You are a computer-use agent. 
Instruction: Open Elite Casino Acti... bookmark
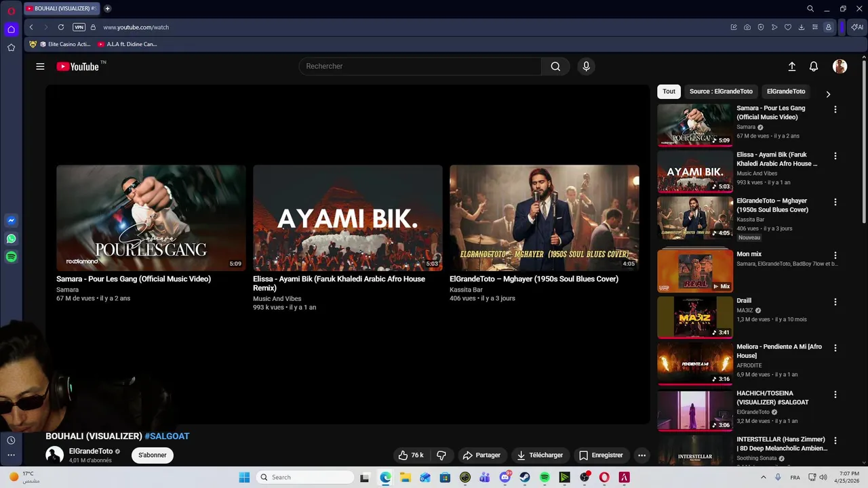[x=64, y=44]
